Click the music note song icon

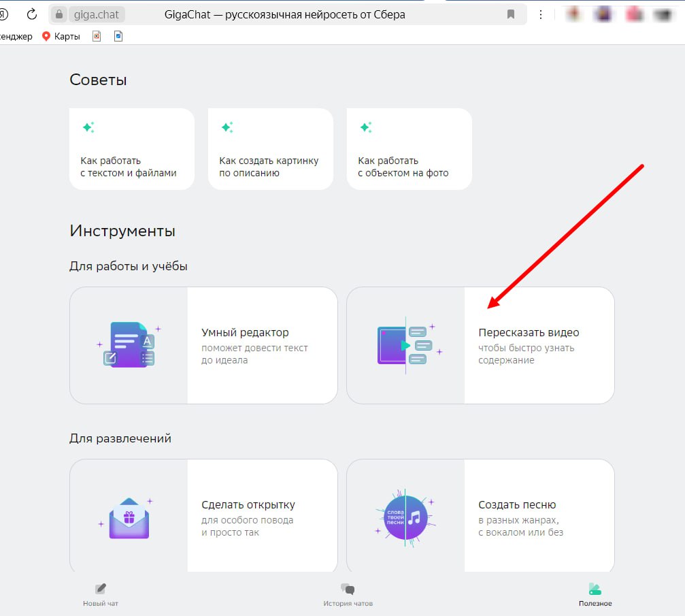point(405,518)
